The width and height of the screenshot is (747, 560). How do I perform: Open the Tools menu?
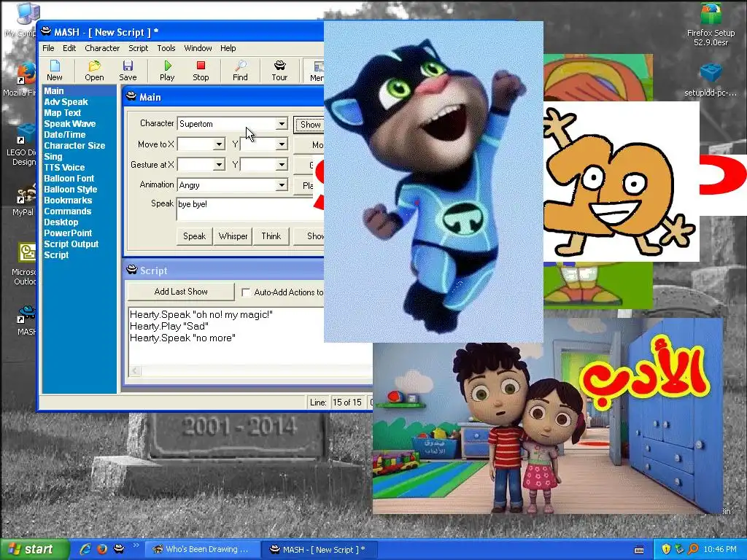(166, 48)
